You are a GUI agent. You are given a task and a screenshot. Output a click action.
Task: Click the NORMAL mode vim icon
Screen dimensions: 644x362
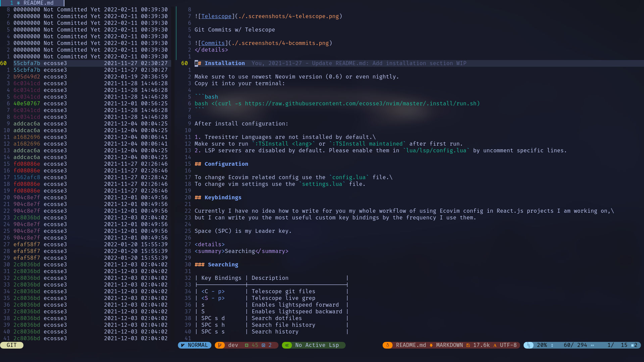[183, 345]
